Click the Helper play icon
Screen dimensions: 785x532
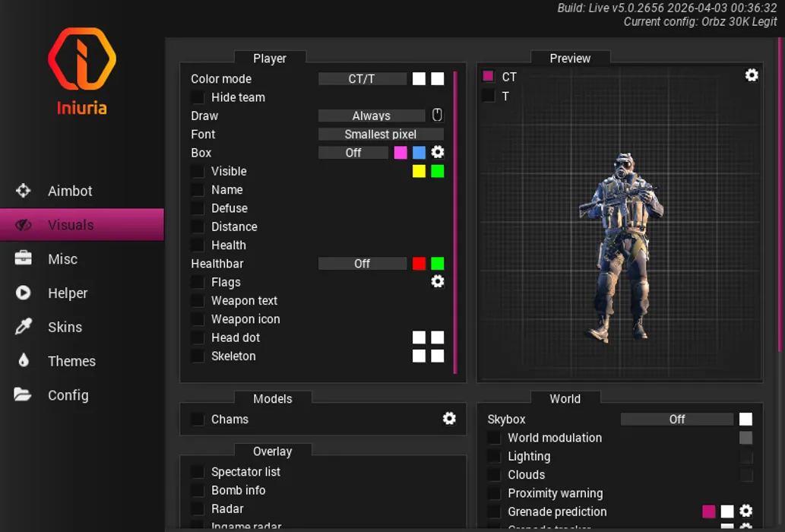[x=23, y=293]
